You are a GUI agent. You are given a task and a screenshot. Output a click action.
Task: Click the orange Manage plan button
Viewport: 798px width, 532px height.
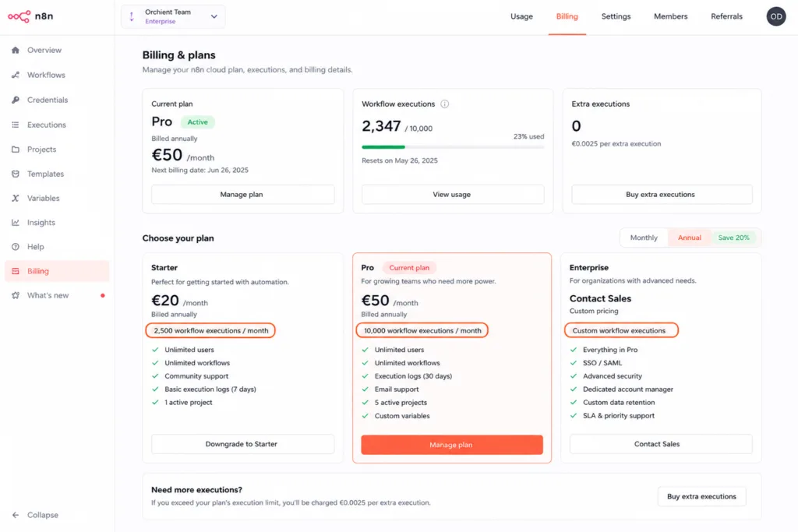[x=452, y=445]
